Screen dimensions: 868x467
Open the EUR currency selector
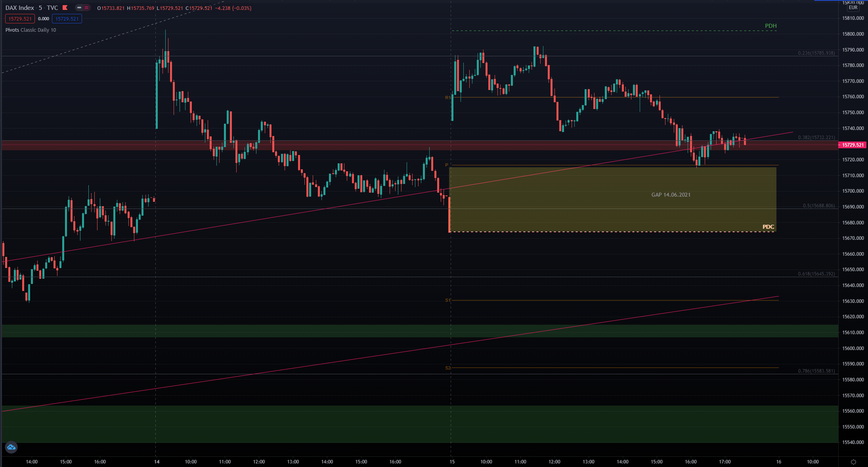[853, 8]
